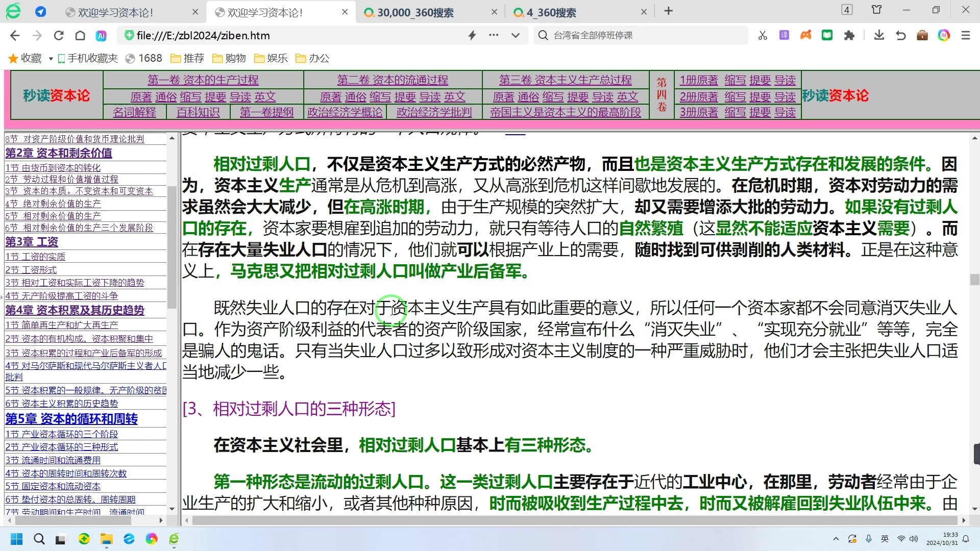
Task: Open sidebar item 1节 工资的实质
Action: click(x=36, y=257)
